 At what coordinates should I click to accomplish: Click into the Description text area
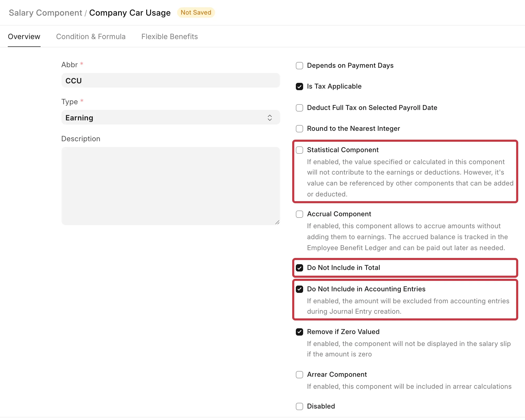click(x=171, y=186)
